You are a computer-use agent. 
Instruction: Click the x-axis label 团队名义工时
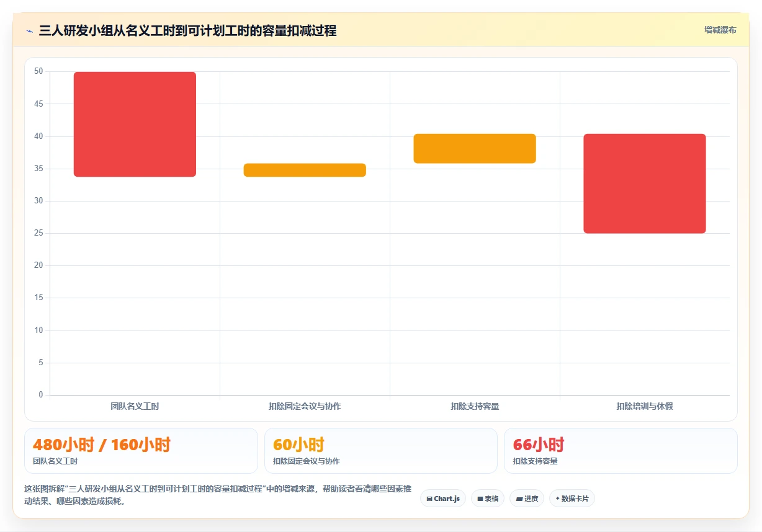135,406
